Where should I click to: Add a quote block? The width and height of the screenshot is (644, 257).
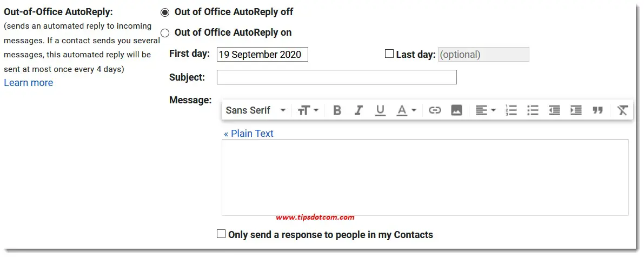597,110
